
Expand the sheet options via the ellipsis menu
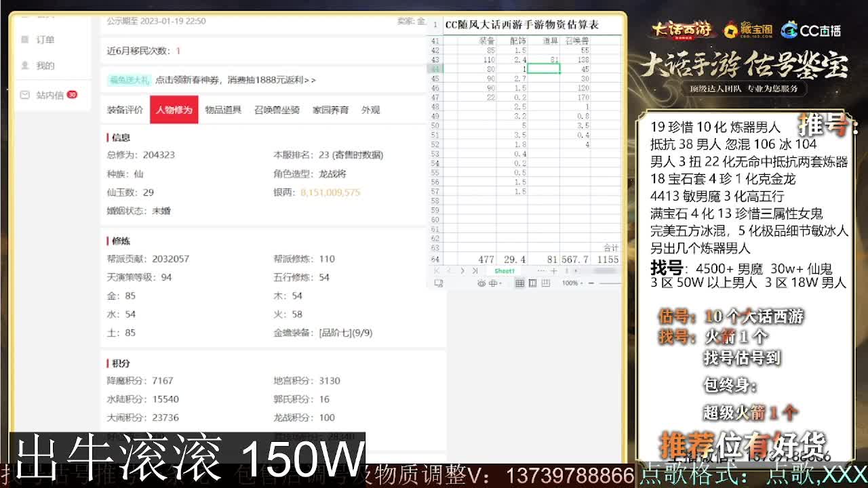click(542, 271)
